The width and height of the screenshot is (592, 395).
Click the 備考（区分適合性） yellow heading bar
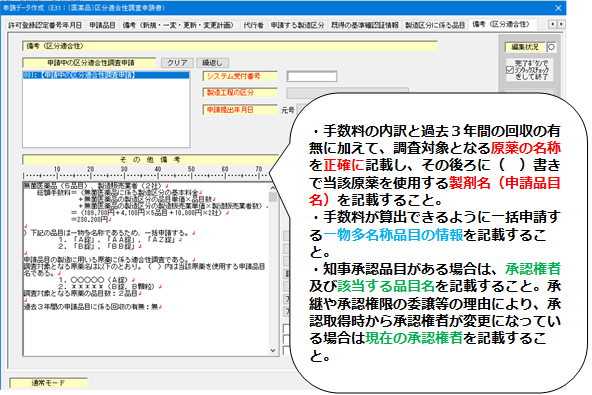point(230,46)
